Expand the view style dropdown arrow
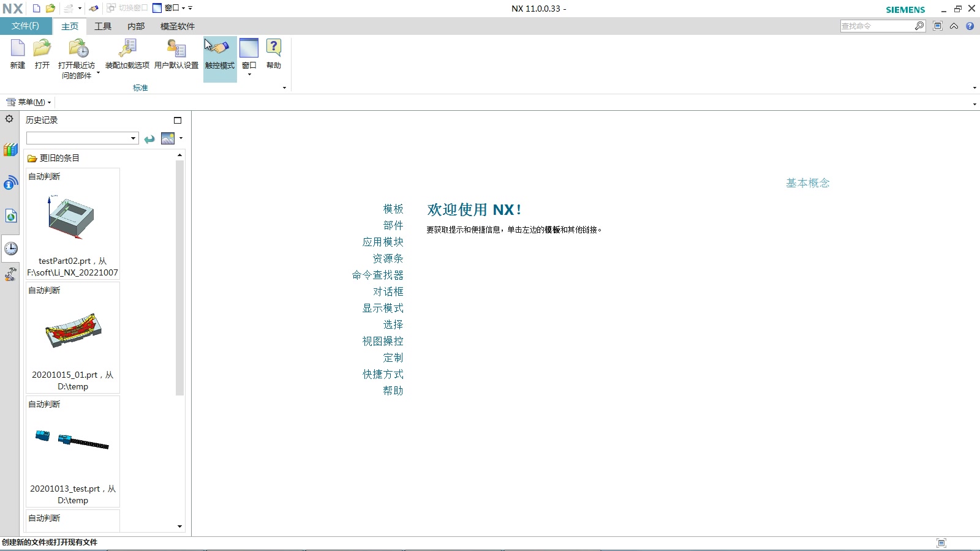This screenshot has width=980, height=551. click(181, 138)
